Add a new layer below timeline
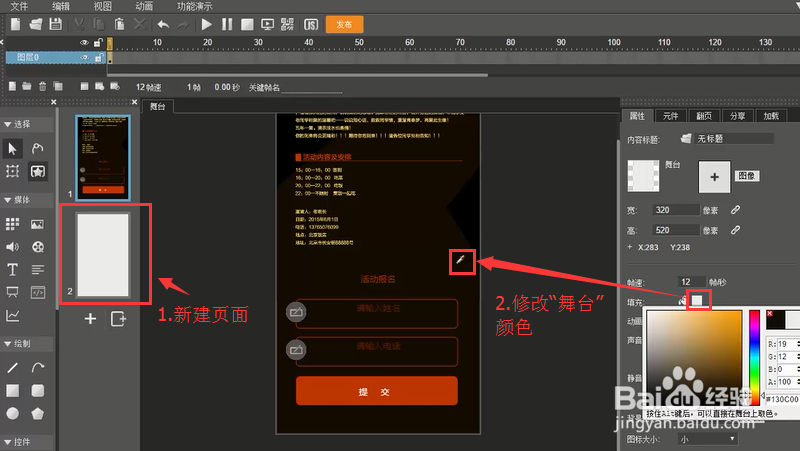The width and height of the screenshot is (800, 451). (x=13, y=86)
